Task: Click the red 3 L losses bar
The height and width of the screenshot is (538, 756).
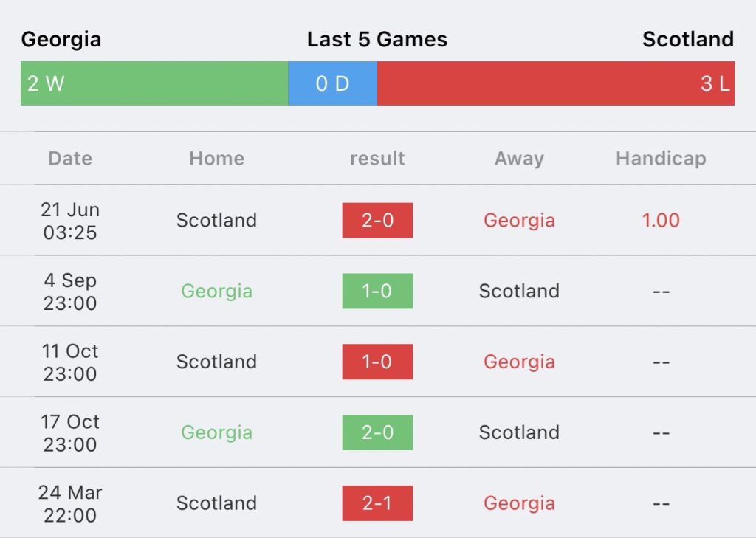Action: tap(556, 83)
